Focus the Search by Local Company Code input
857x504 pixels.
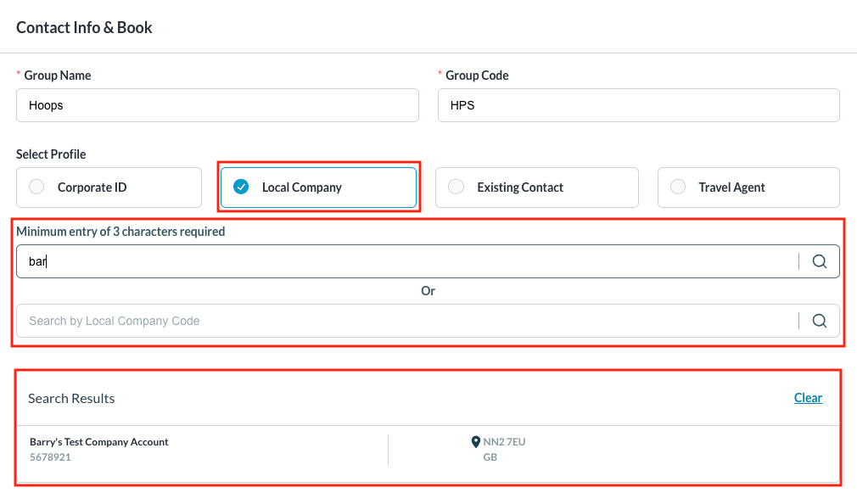pos(406,321)
